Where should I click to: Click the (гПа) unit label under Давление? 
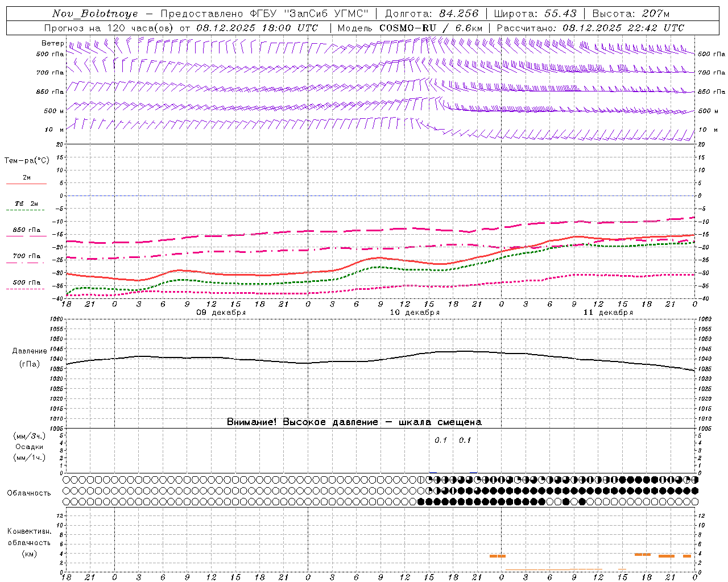pyautogui.click(x=30, y=364)
